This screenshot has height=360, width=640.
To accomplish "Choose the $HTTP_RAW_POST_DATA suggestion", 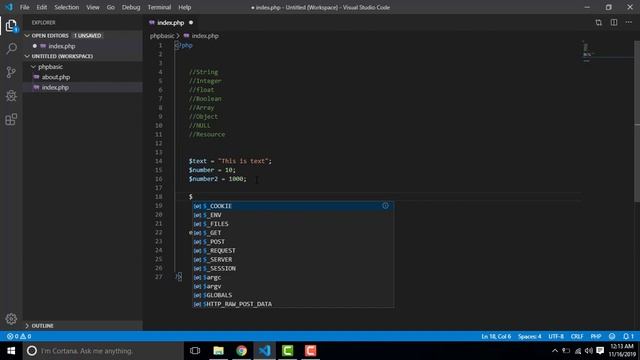I will [x=293, y=304].
